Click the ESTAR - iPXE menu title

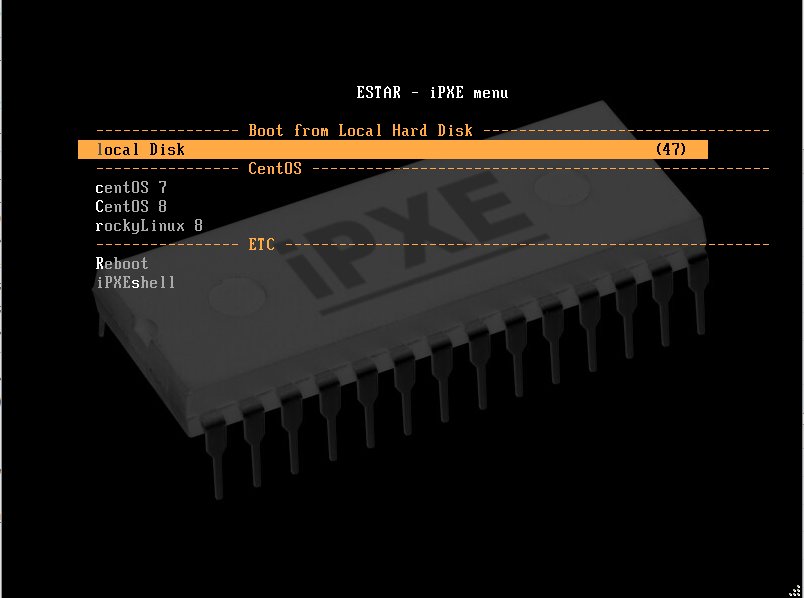432,92
